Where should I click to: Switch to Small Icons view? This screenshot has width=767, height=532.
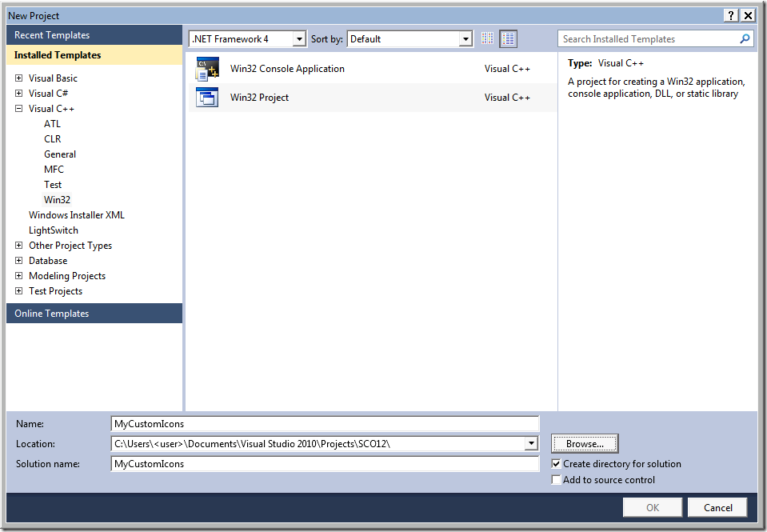click(x=488, y=38)
